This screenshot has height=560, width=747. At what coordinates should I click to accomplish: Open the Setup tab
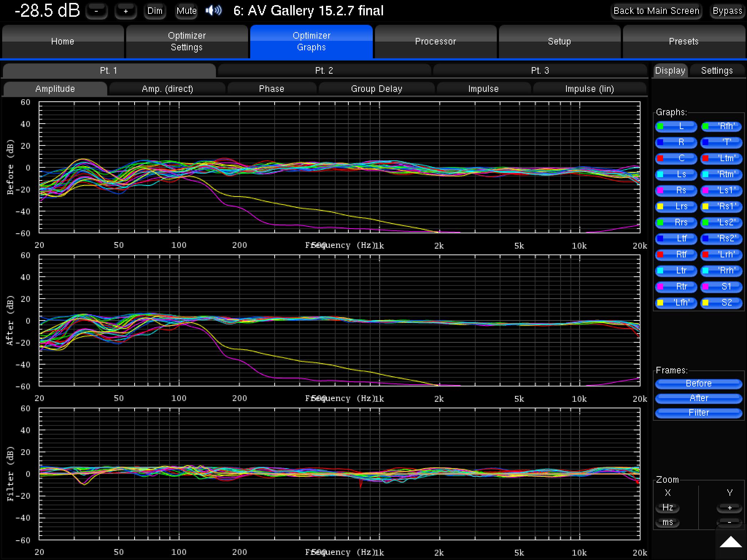pos(560,41)
